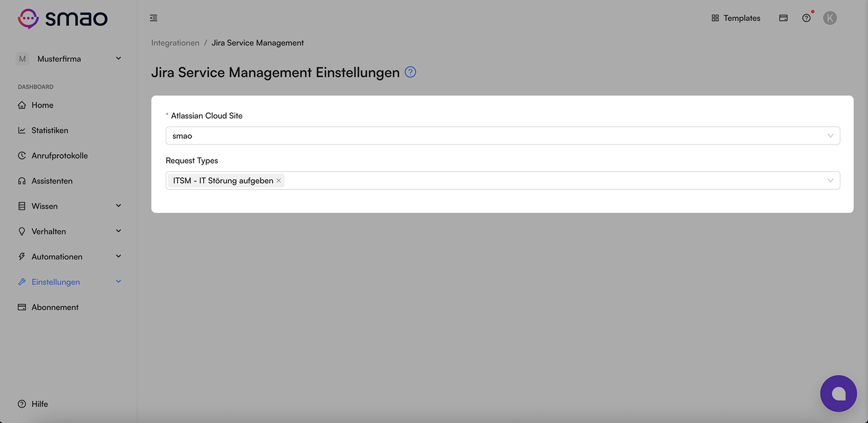Click the Jira Service Management breadcrumb

coord(258,43)
